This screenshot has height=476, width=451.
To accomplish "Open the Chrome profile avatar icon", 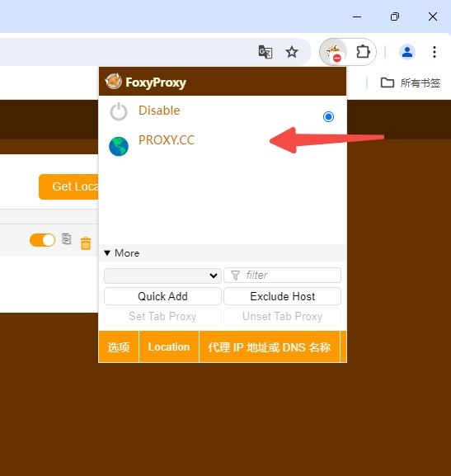I will 407,52.
